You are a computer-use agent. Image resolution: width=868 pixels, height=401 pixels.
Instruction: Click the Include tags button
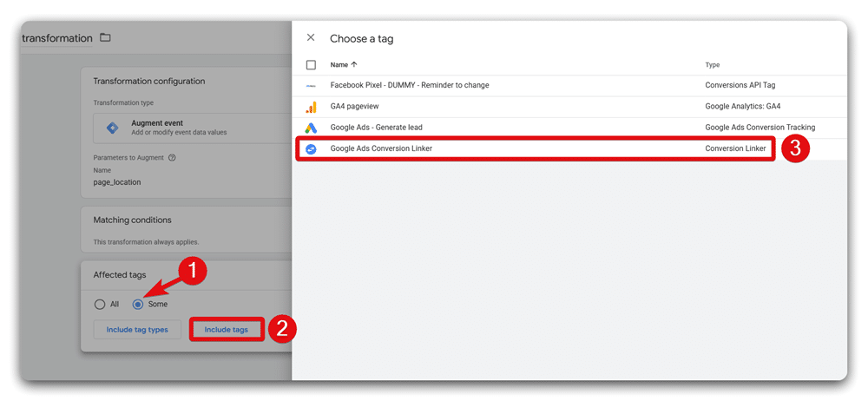pyautogui.click(x=227, y=330)
